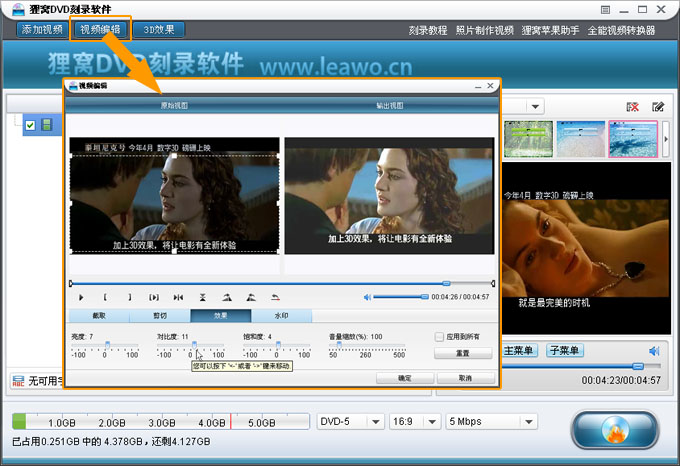Open 全能视频转换器 link
This screenshot has width=680, height=466.
click(621, 30)
